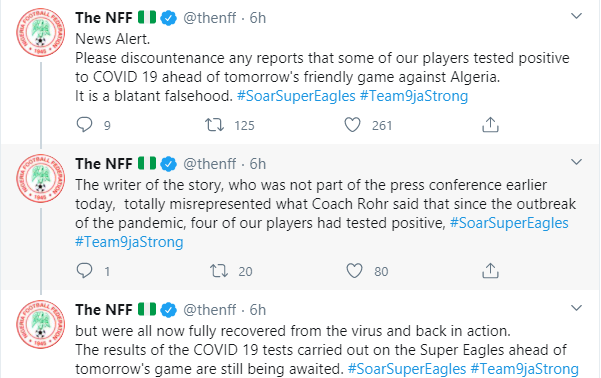This screenshot has height=378, width=601.
Task: Open #Team9jaStrong hashtag in first tweet
Action: [414, 96]
